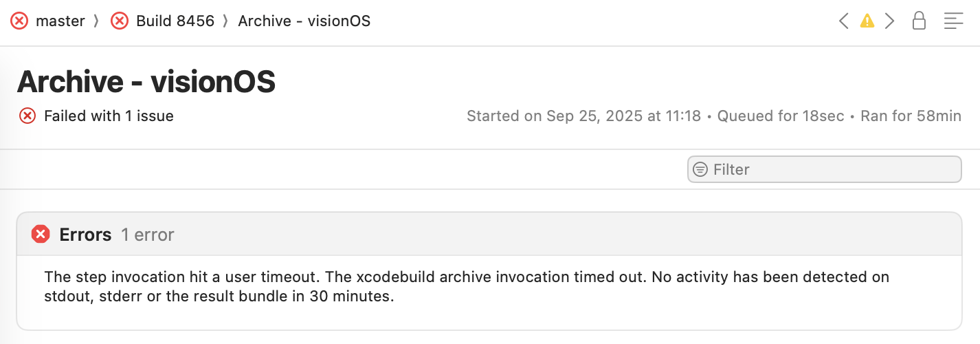Collapse the Errors section header

(489, 235)
